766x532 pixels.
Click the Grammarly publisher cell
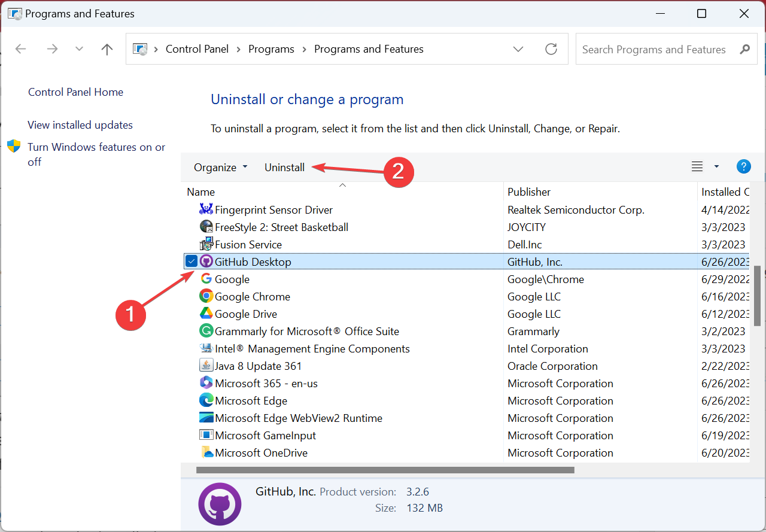533,331
